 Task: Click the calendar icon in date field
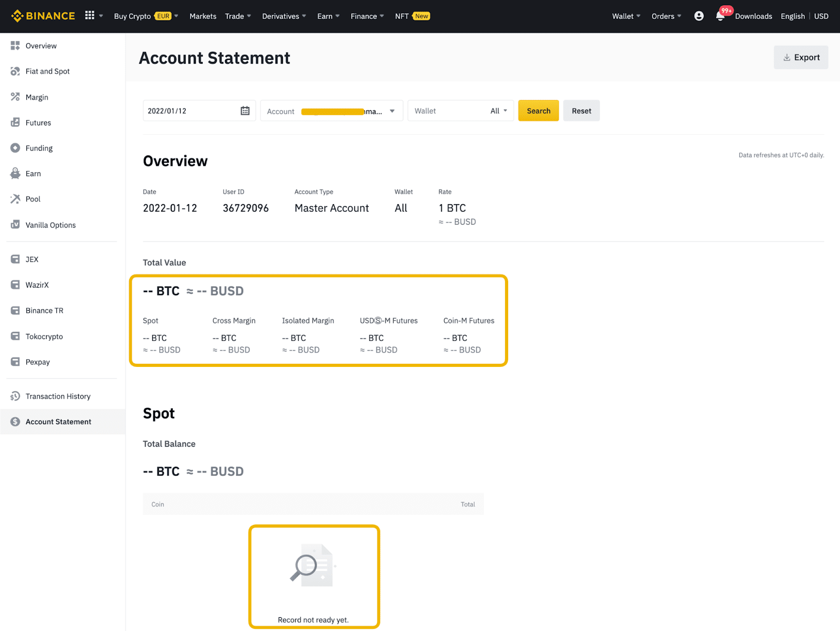click(x=245, y=111)
